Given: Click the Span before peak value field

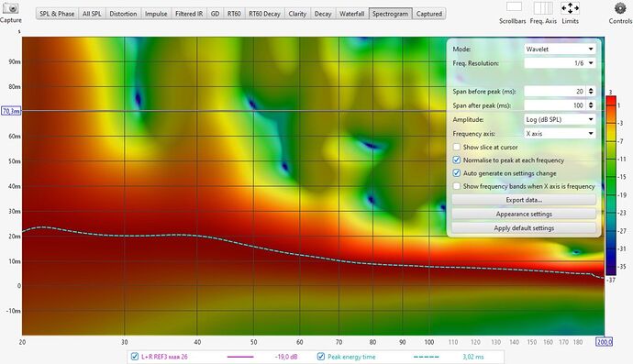Looking at the screenshot, I should (555, 92).
